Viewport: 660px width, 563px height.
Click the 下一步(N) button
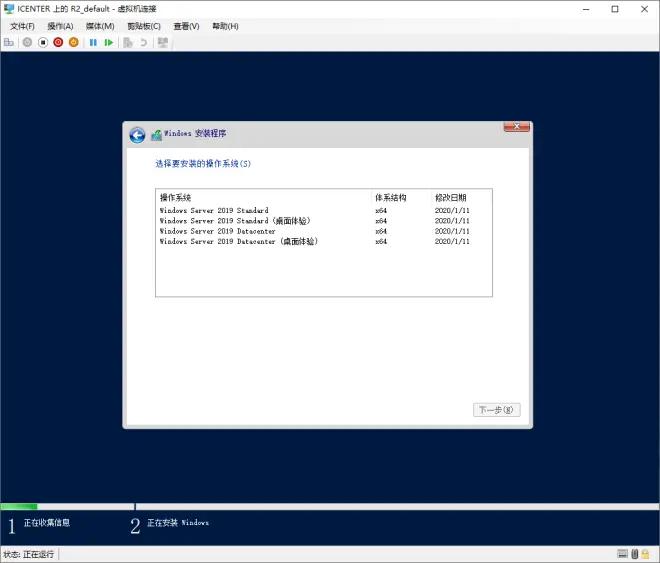point(497,410)
